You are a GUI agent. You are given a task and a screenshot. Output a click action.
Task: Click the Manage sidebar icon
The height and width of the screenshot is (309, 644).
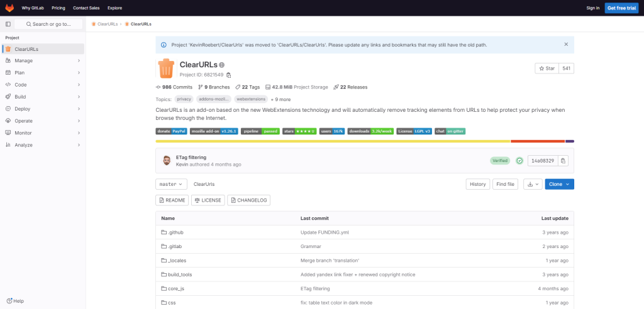click(x=8, y=61)
